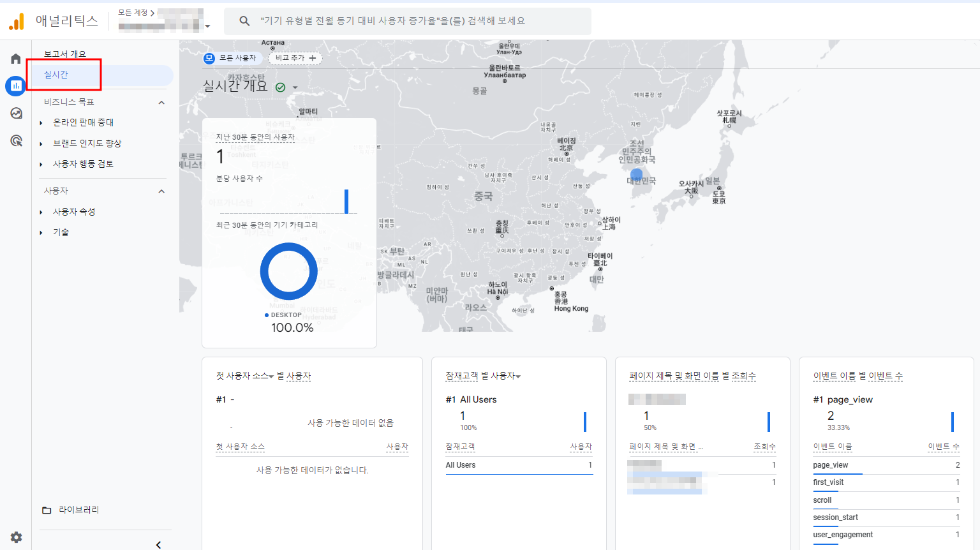The height and width of the screenshot is (550, 980).
Task: Click the 비교 추가 button
Action: point(294,58)
